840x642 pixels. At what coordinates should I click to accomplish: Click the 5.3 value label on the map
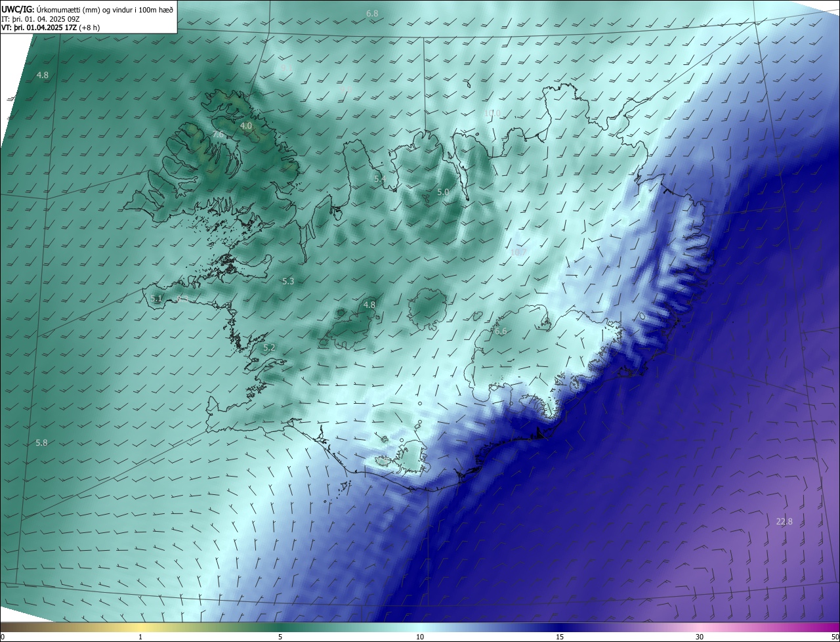tap(288, 281)
